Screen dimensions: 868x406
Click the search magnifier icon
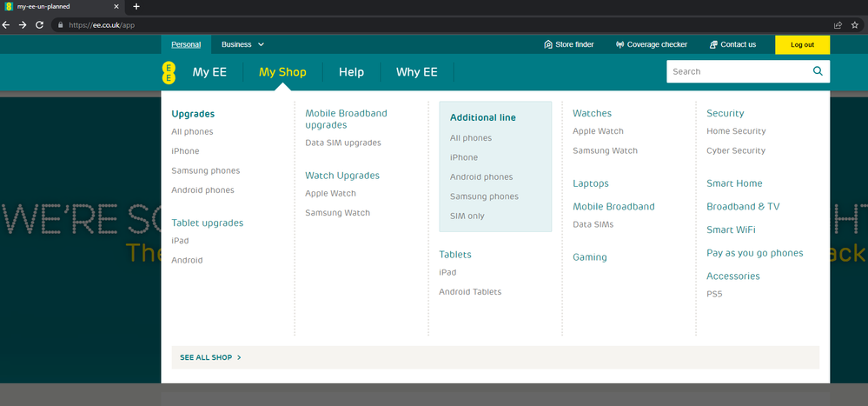coord(817,71)
